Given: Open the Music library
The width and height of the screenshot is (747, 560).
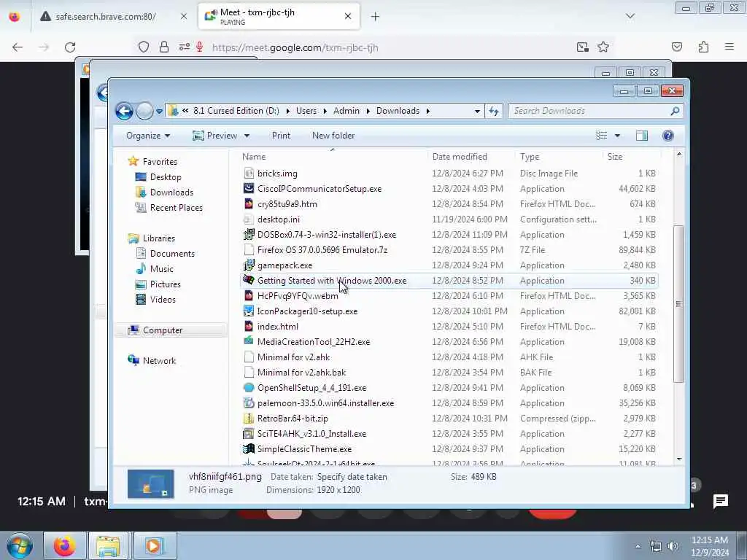Looking at the screenshot, I should tap(161, 269).
